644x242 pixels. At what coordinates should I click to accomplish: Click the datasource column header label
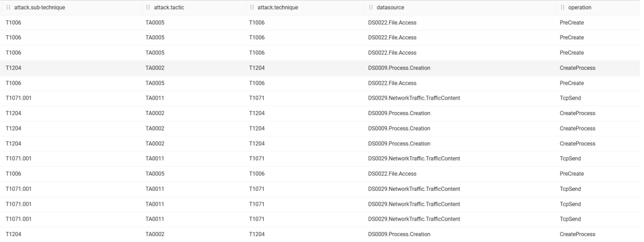pos(390,7)
